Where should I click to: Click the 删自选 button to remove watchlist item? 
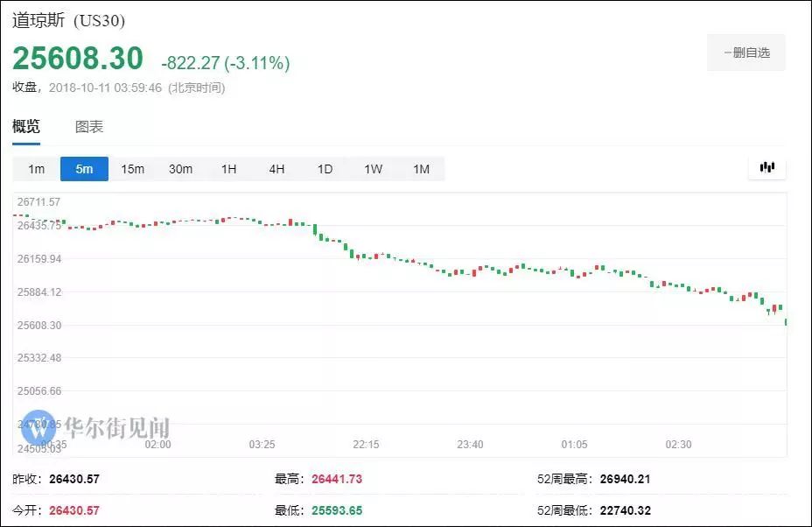745,53
